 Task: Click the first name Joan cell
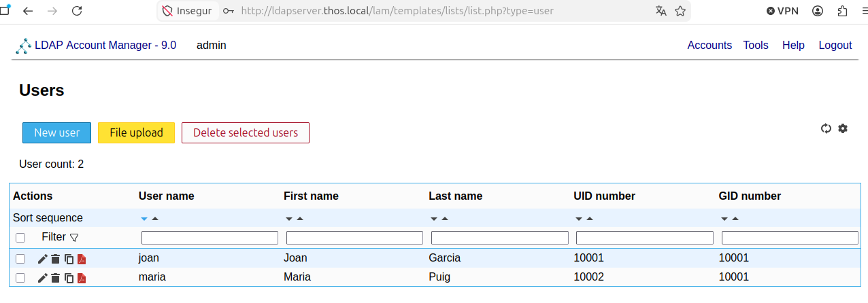point(295,258)
